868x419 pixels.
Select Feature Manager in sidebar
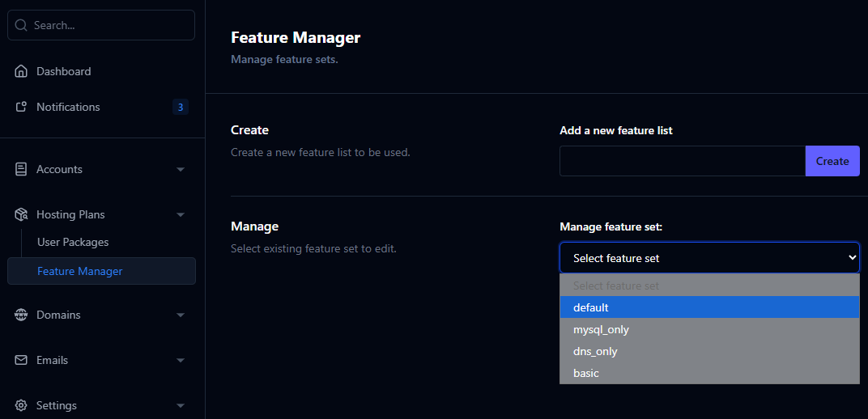point(80,271)
